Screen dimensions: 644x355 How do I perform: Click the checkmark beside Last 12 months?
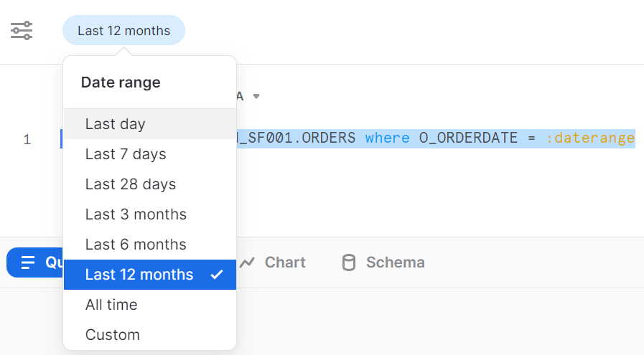point(217,275)
